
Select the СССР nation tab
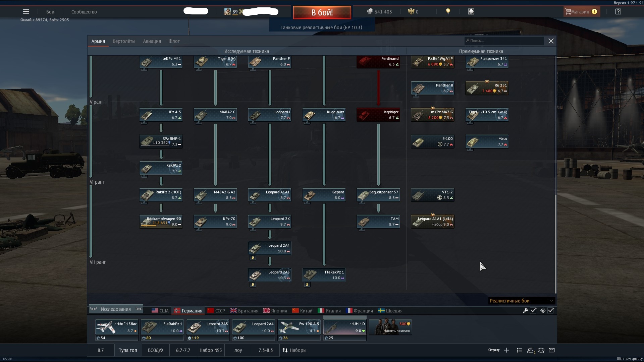(216, 311)
